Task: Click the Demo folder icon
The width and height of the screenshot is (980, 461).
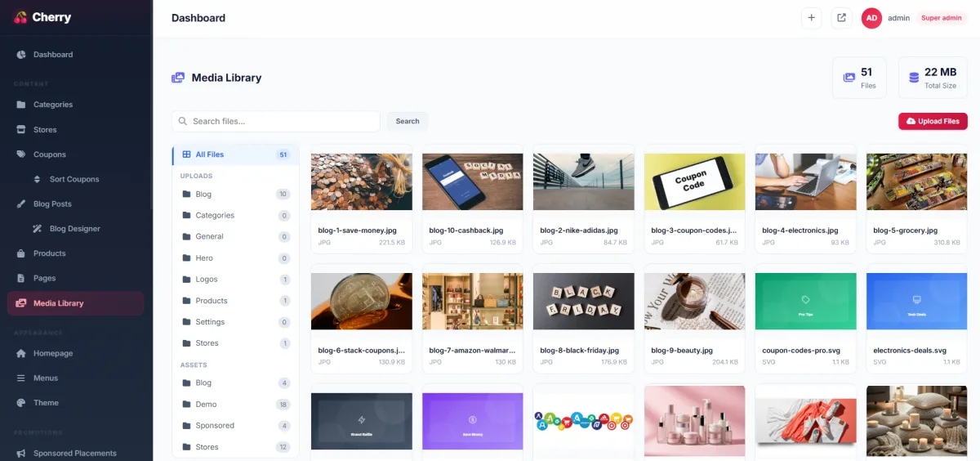Action: click(x=186, y=404)
